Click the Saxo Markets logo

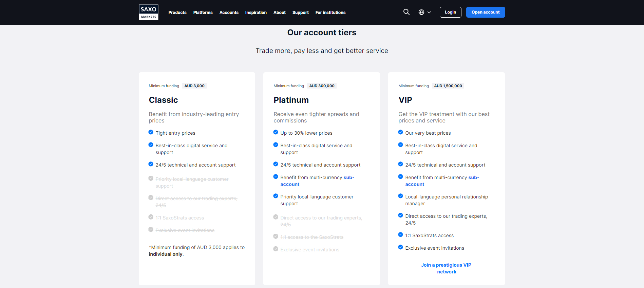click(x=149, y=12)
